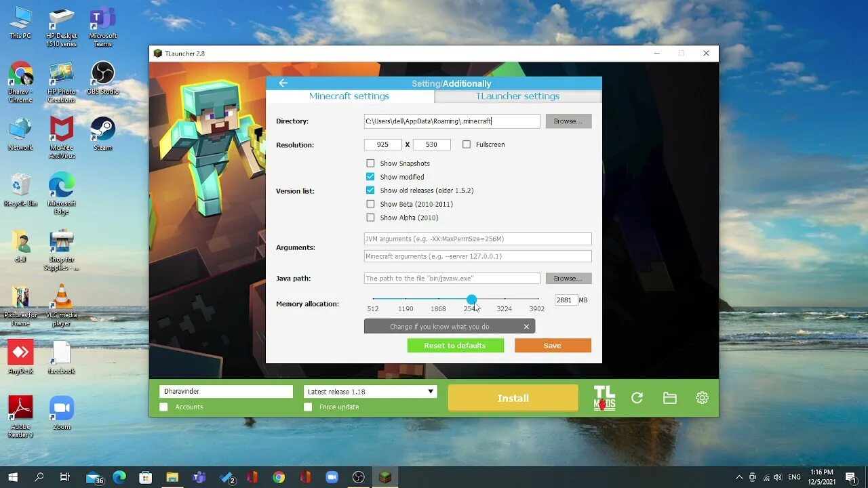The width and height of the screenshot is (868, 488).
Task: Toggle the Accounts checkbox
Action: pos(163,407)
